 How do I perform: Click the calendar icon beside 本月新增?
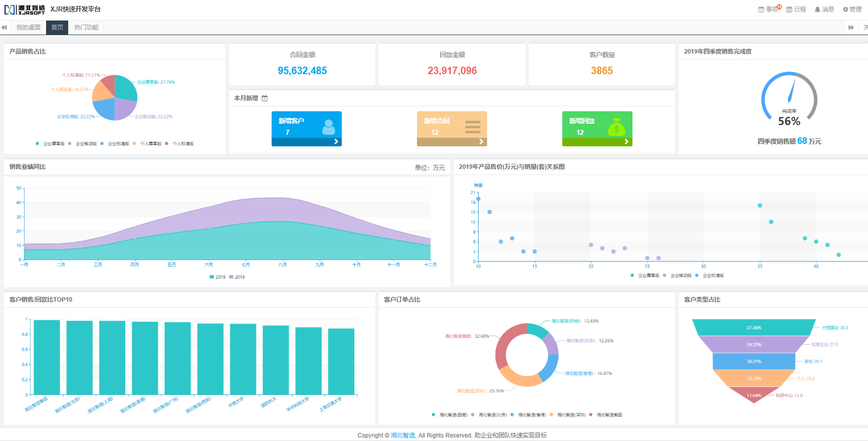[265, 98]
